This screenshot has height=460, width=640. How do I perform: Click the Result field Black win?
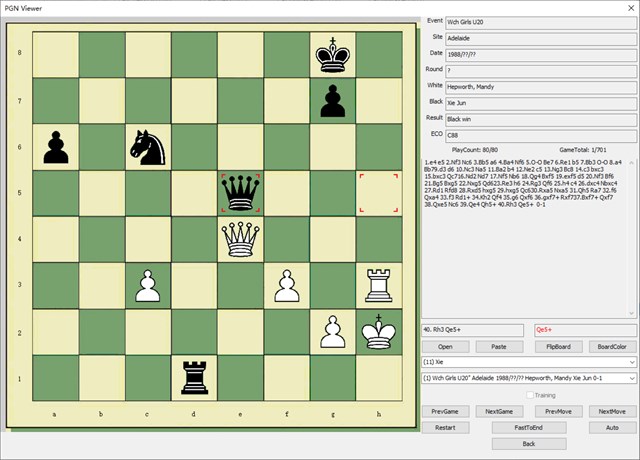tap(541, 120)
